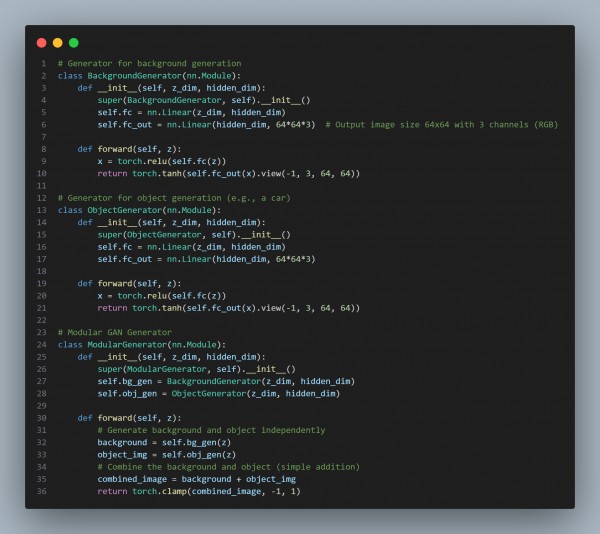This screenshot has height=534, width=600.
Task: Click line number 29 in gutter
Action: [41, 406]
